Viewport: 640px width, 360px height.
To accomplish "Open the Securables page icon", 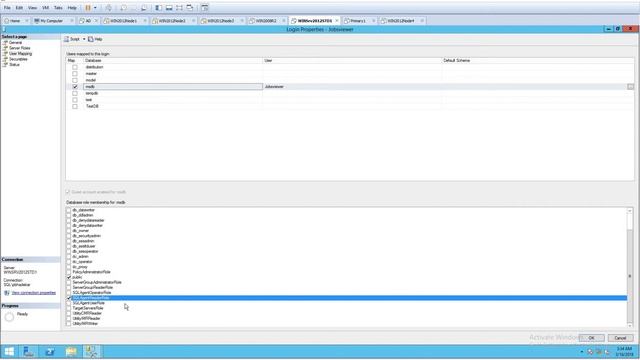I will tap(5, 59).
